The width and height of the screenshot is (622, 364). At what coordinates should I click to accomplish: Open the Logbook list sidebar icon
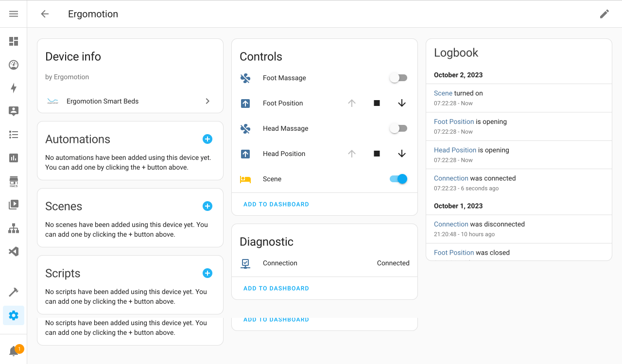click(x=14, y=135)
